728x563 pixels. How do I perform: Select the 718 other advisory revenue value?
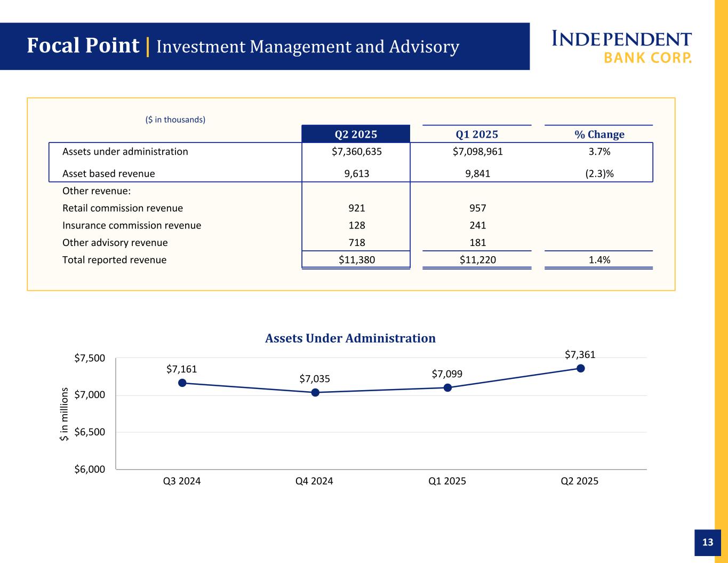[x=357, y=243]
